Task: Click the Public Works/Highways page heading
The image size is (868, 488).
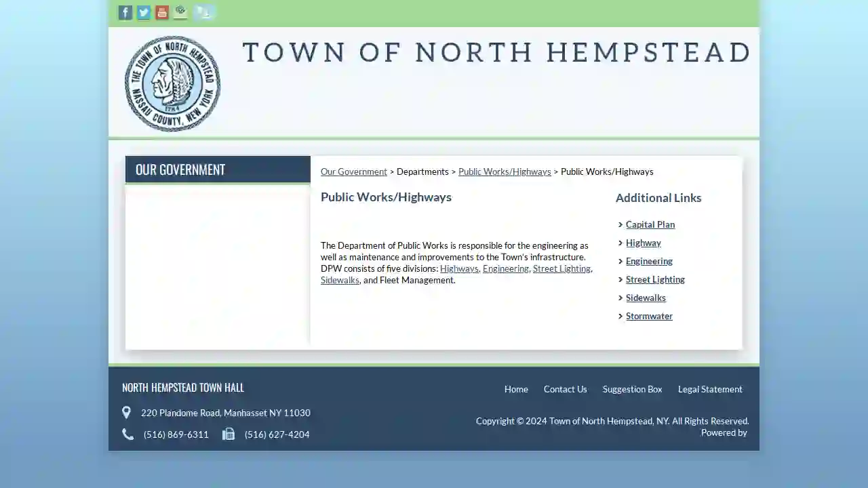Action: [386, 197]
